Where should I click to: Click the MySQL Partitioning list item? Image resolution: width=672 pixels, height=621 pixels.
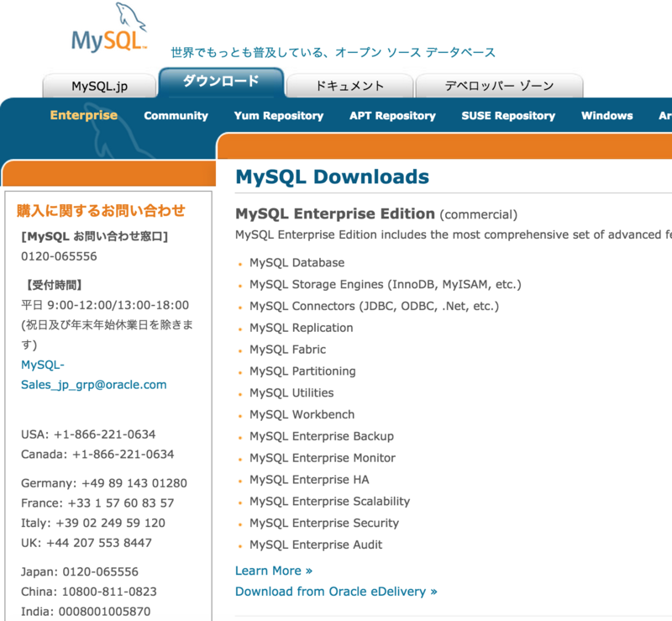[302, 371]
